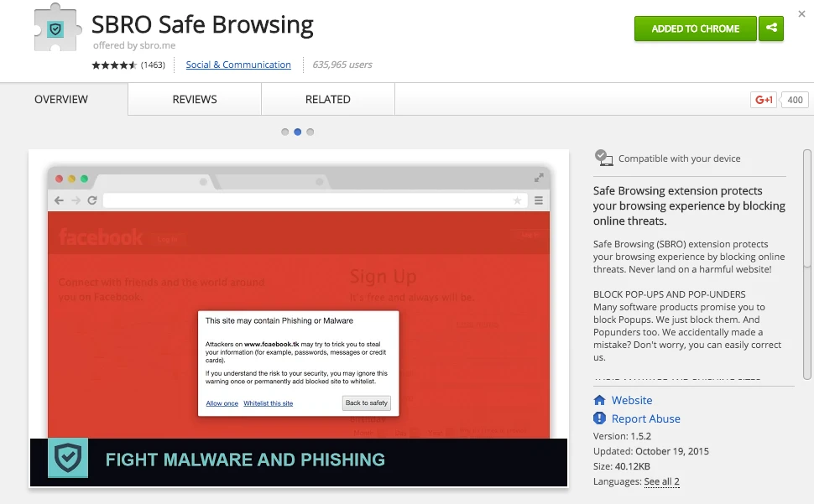Click Allow once in the warning dialog
The height and width of the screenshot is (504, 814).
pyautogui.click(x=222, y=403)
